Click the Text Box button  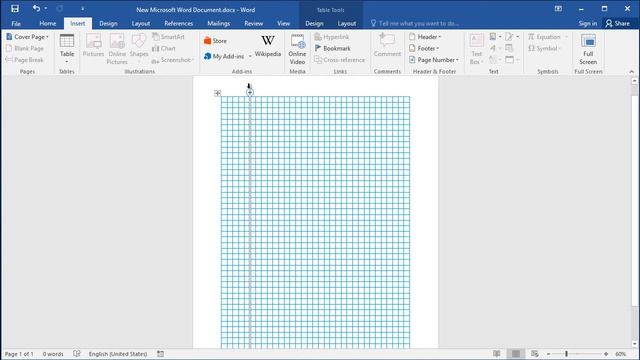point(476,49)
